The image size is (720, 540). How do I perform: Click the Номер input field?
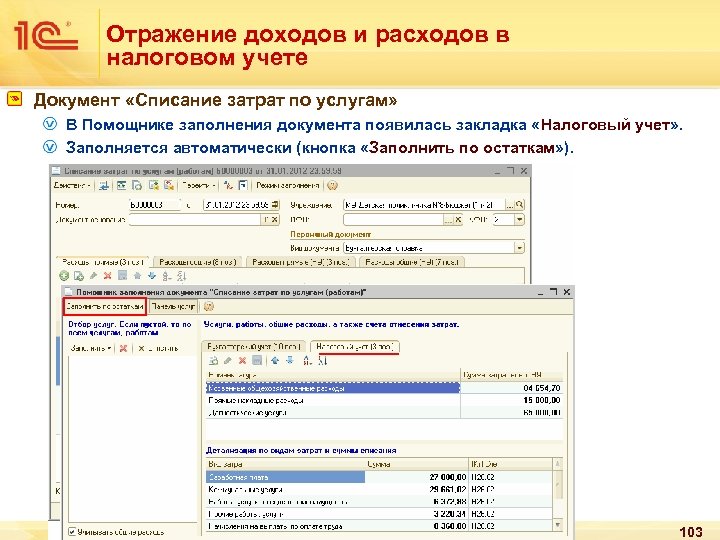point(155,205)
